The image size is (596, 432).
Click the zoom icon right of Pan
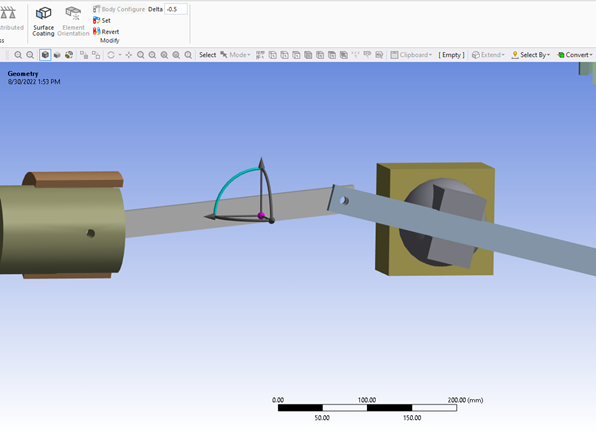141,55
